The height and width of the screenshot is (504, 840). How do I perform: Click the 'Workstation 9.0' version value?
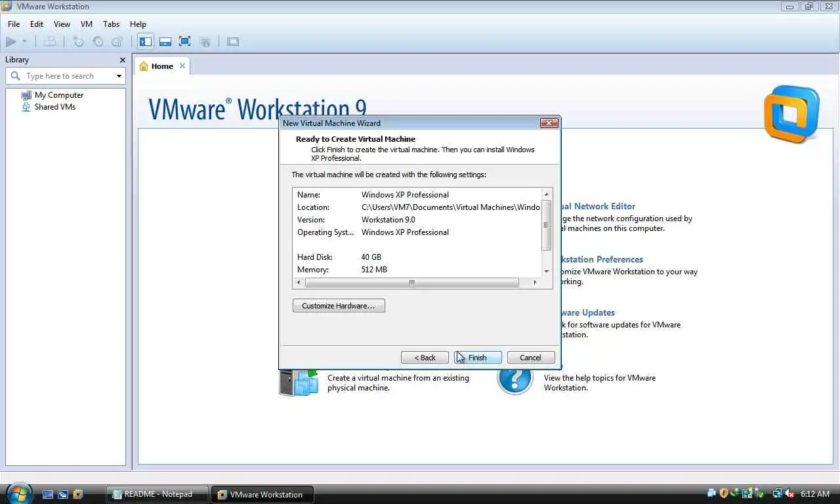tap(388, 220)
